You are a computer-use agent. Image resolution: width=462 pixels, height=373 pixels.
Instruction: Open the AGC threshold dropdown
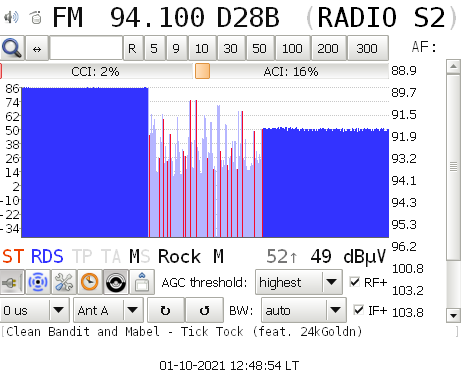click(299, 282)
